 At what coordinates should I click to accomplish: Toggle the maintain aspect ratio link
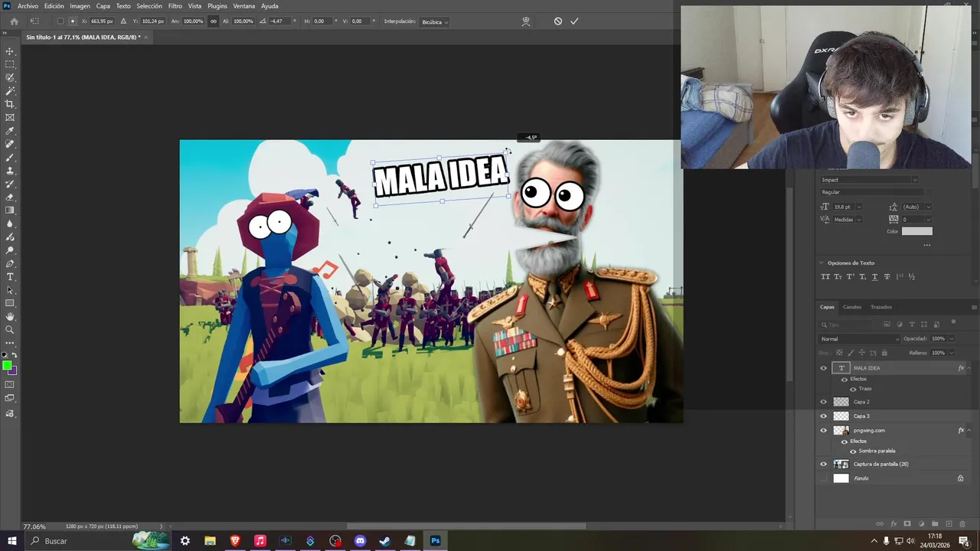[214, 21]
